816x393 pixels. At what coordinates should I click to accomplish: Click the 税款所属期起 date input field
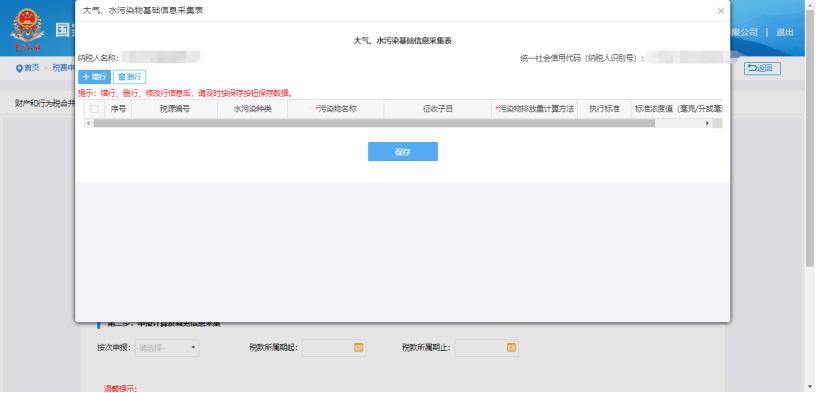pyautogui.click(x=334, y=348)
